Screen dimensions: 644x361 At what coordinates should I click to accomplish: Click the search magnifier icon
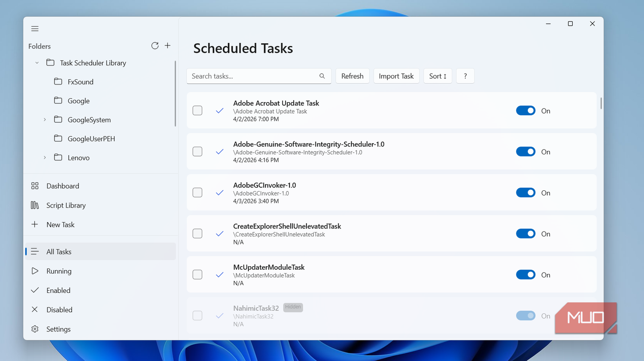322,76
